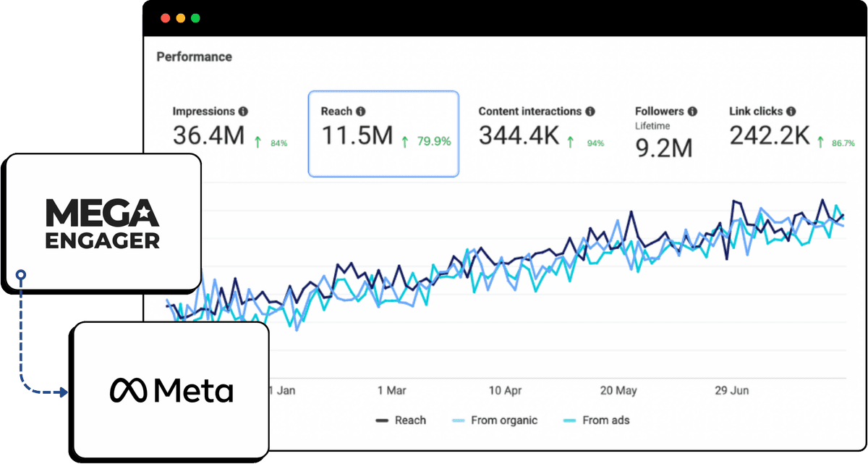
Task: Click the green maximize dot in title bar
Action: 195,18
